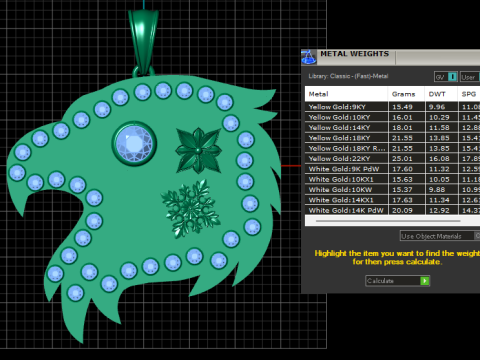Select the White Gold:14K PdW row
This screenshot has width=480, height=360.
[393, 210]
